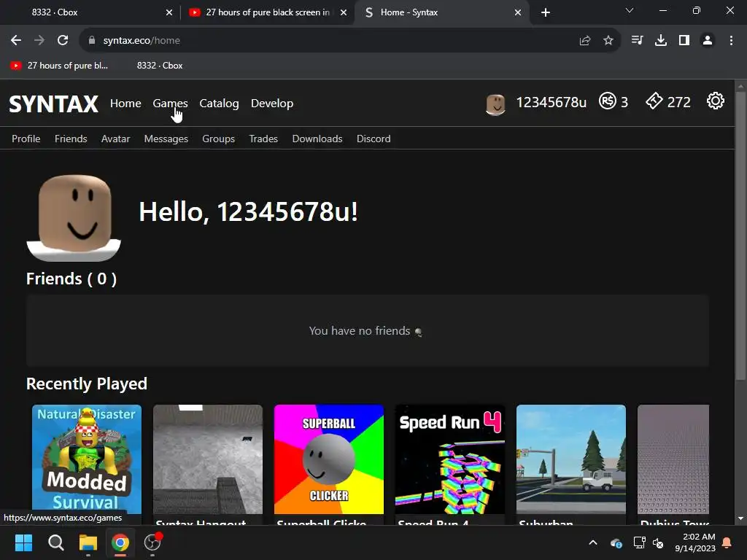Image resolution: width=747 pixels, height=560 pixels.
Task: Open Chrome tab search dropdown arrow
Action: (630, 10)
